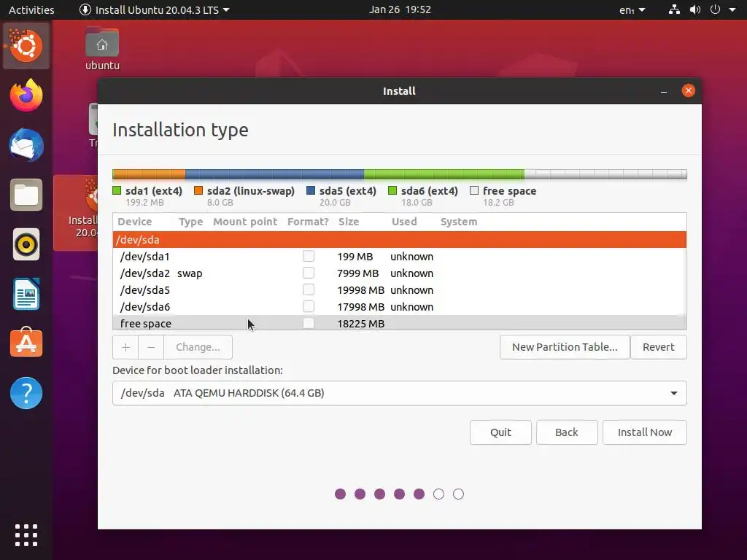This screenshot has width=747, height=560.
Task: Click the System column header
Action: (459, 222)
